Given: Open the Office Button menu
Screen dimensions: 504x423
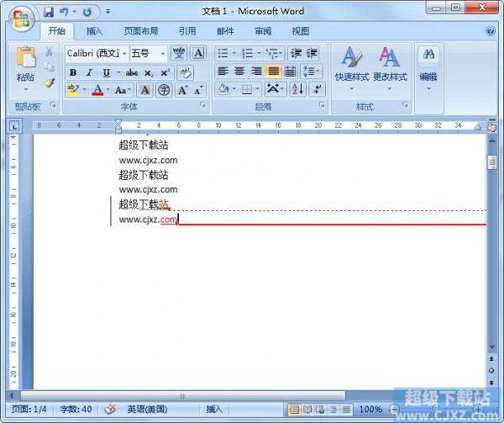Looking at the screenshot, I should pos(21,19).
